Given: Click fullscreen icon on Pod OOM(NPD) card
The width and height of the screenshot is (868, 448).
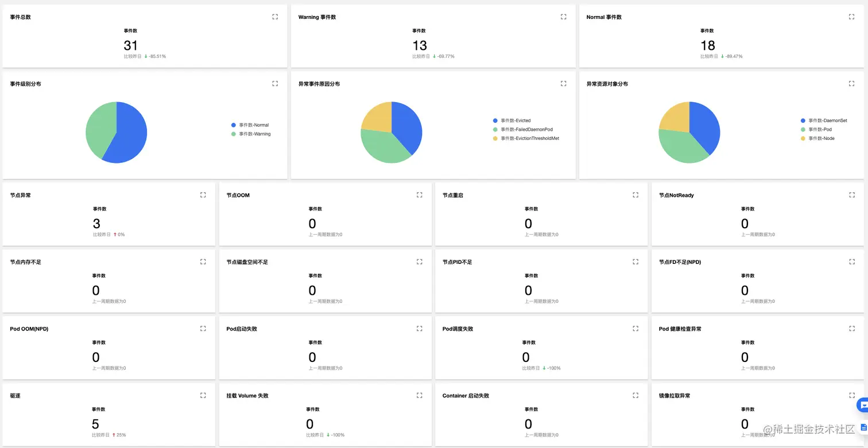Looking at the screenshot, I should (x=203, y=329).
